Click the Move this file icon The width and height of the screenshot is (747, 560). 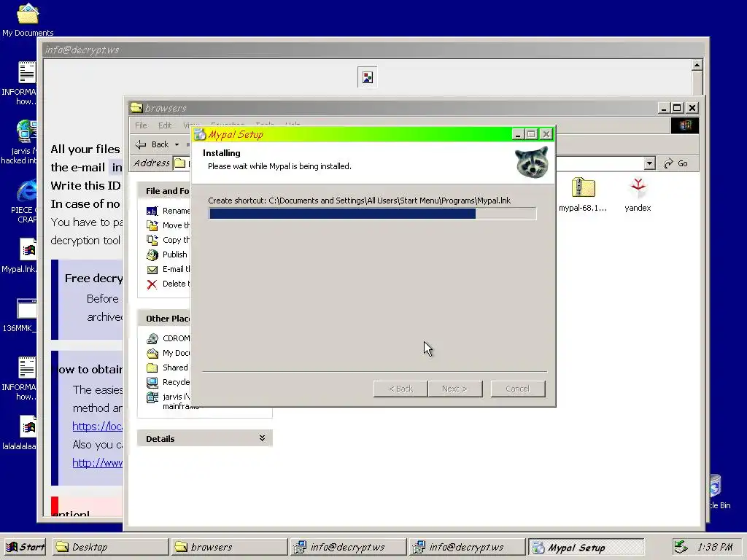pyautogui.click(x=152, y=225)
